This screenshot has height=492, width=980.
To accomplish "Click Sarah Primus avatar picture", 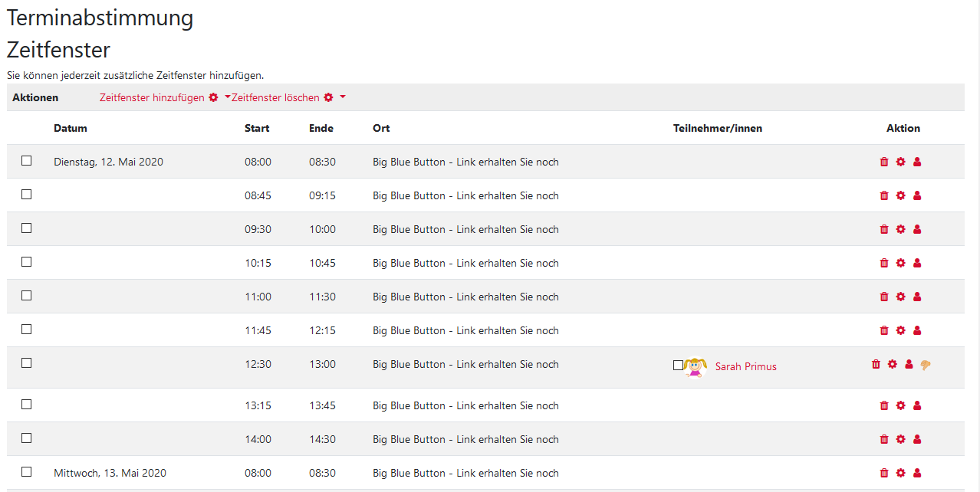I will click(696, 366).
